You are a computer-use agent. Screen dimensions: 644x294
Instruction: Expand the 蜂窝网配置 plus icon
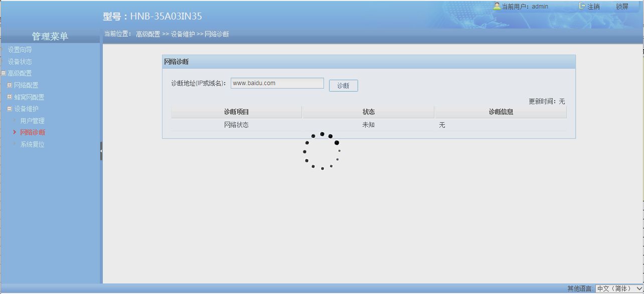point(10,97)
